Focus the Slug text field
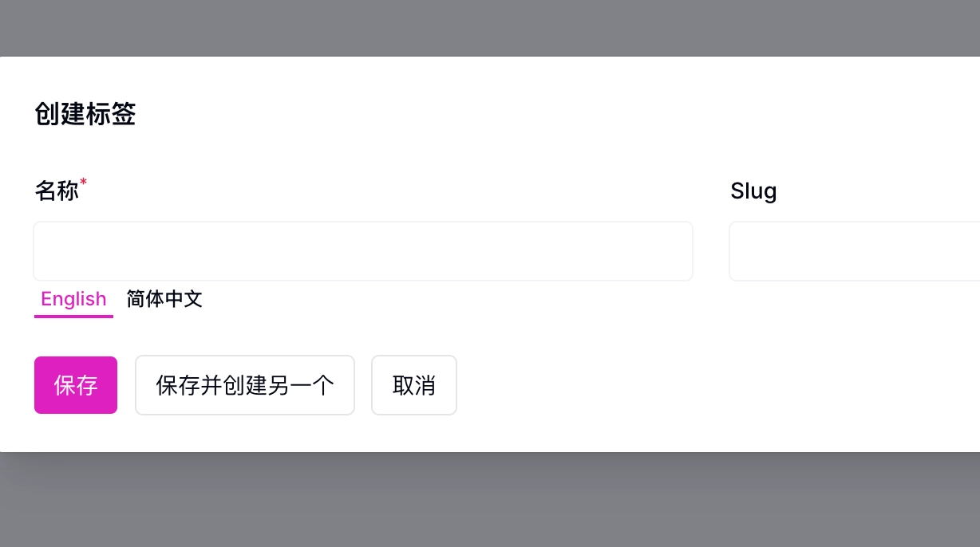980x547 pixels. [855, 251]
